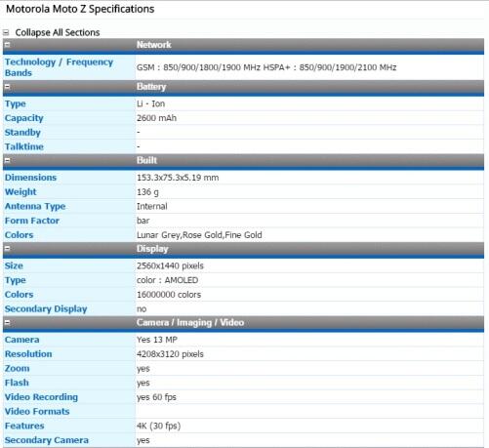
Task: Collapse the Battery section
Action: click(7, 87)
